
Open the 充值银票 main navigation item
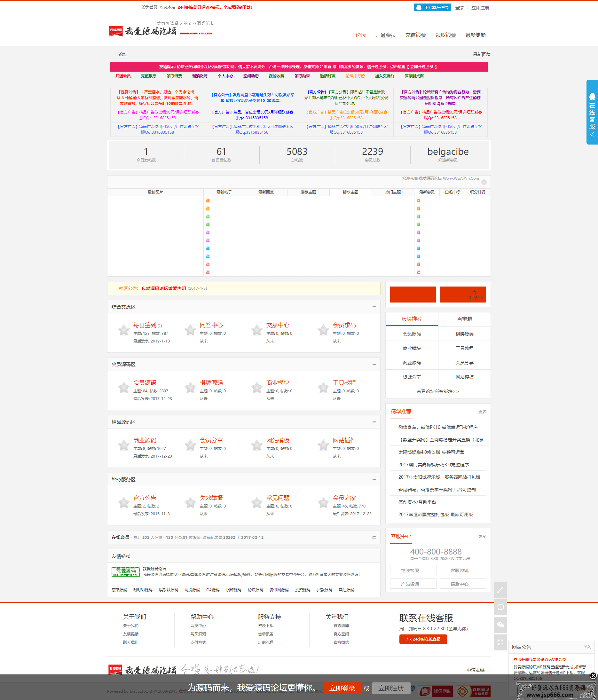click(415, 35)
